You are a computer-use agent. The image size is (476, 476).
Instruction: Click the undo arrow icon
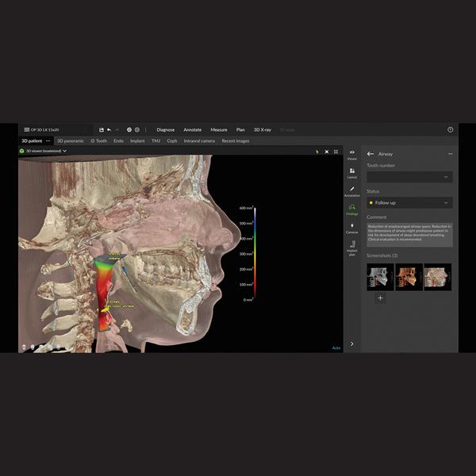(x=109, y=129)
